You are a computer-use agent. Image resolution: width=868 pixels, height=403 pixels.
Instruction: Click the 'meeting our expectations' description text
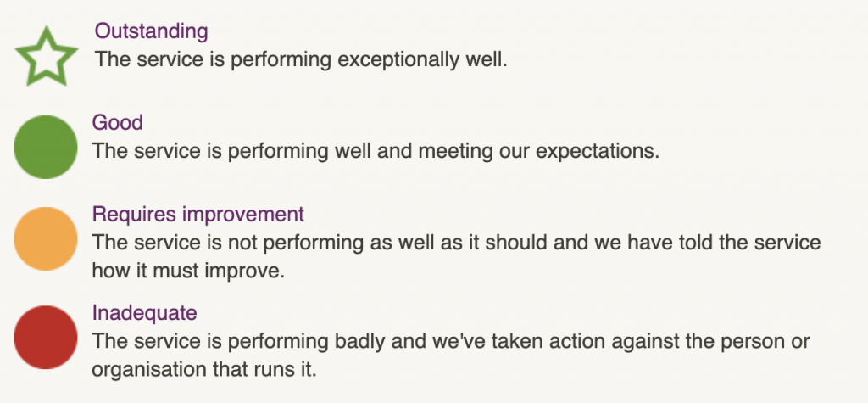538,151
